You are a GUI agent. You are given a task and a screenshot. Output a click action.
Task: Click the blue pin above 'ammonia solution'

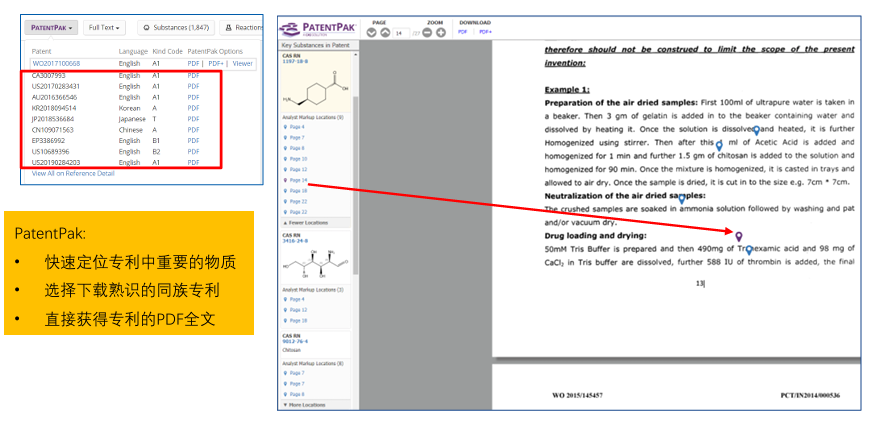pos(681,199)
